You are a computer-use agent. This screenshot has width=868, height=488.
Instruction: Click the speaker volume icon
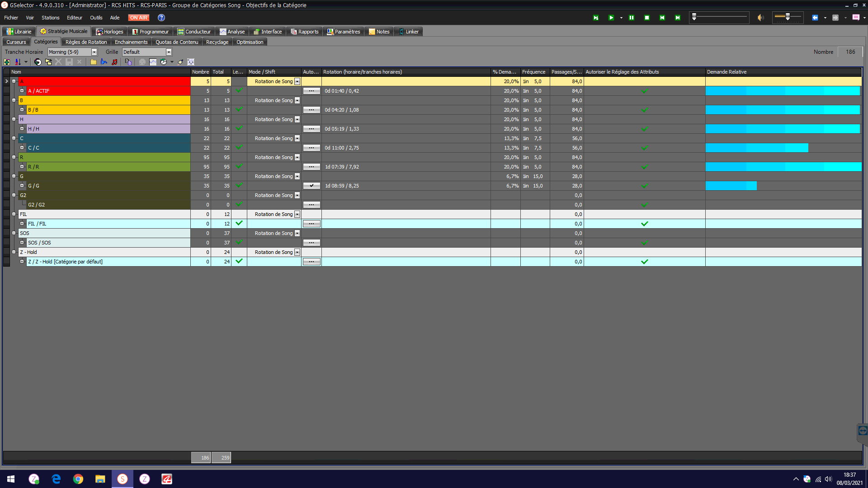click(761, 18)
